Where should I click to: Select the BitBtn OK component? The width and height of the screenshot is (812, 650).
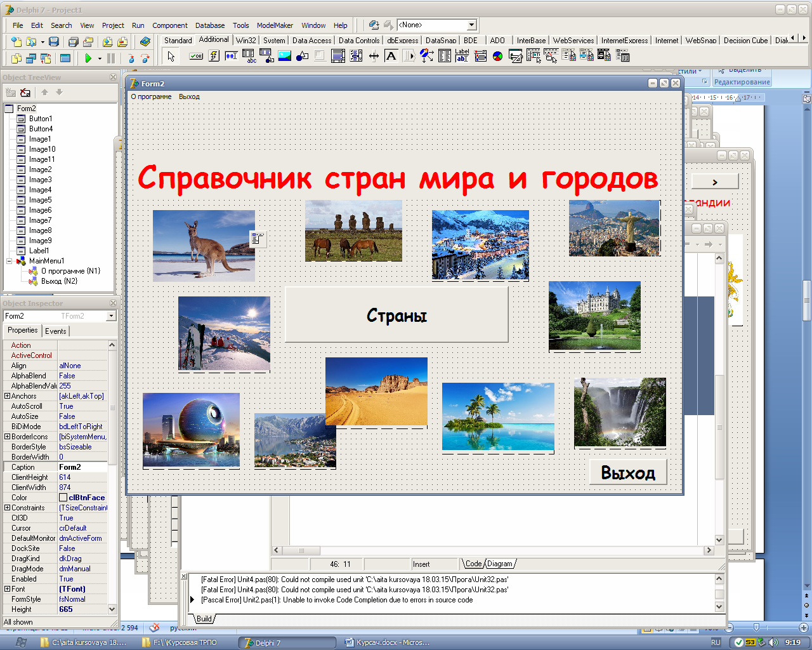tap(196, 56)
